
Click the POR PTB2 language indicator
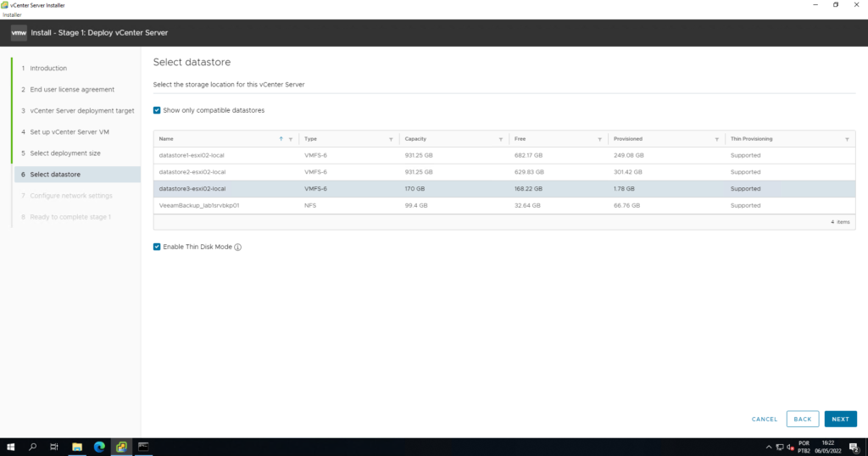tap(804, 448)
